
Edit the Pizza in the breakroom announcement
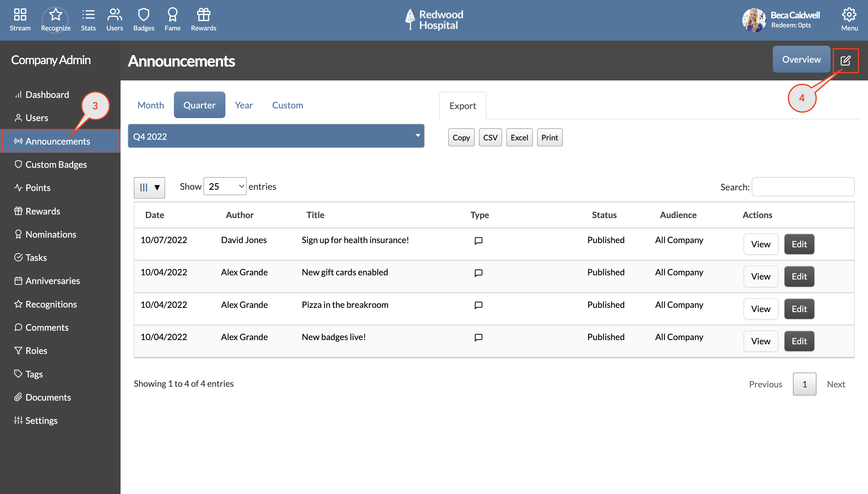799,309
